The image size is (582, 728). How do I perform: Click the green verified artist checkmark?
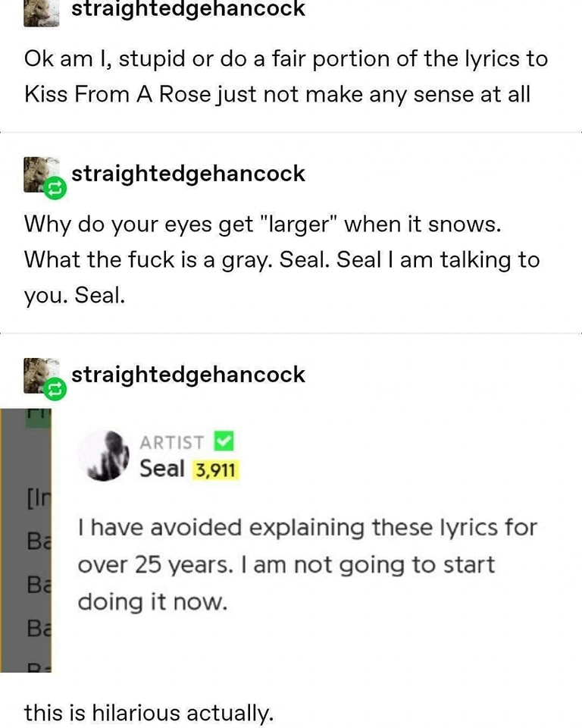pyautogui.click(x=224, y=441)
